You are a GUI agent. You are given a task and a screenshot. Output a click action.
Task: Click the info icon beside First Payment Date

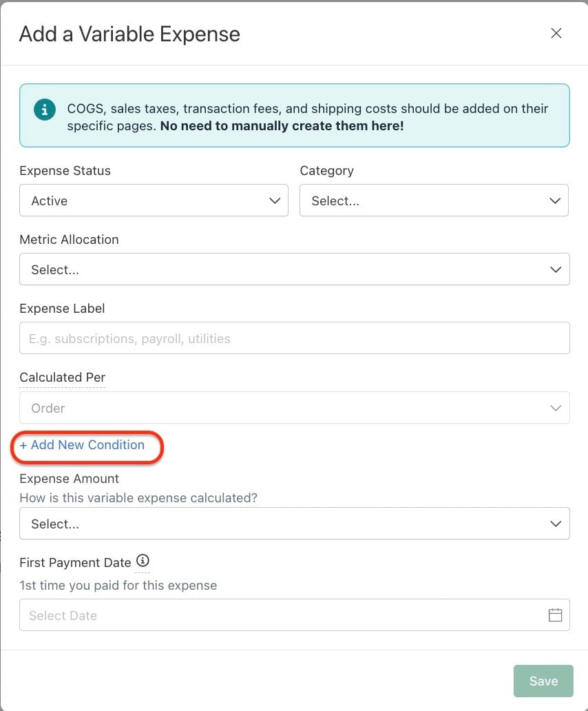tap(143, 561)
